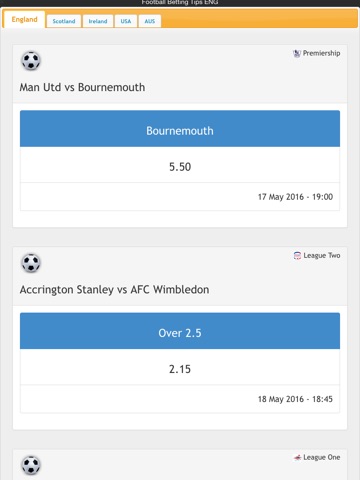This screenshot has width=360, height=480.
Task: Click the Premiership league label
Action: point(321,53)
